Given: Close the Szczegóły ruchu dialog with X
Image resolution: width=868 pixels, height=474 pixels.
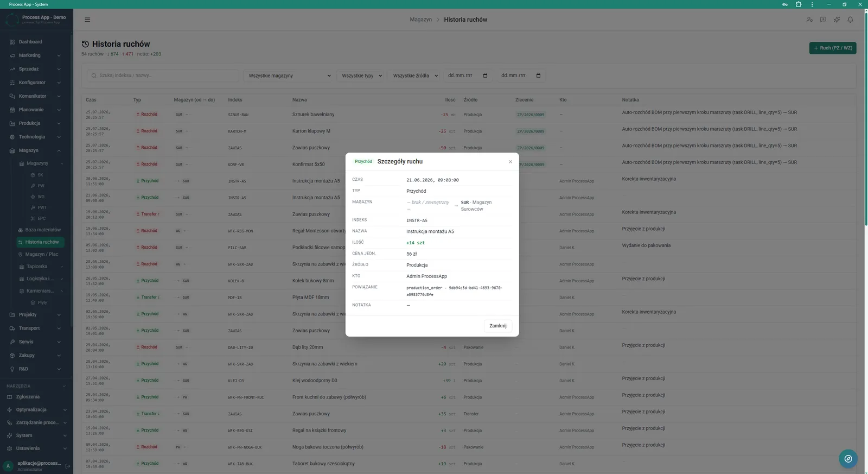Looking at the screenshot, I should [510, 162].
